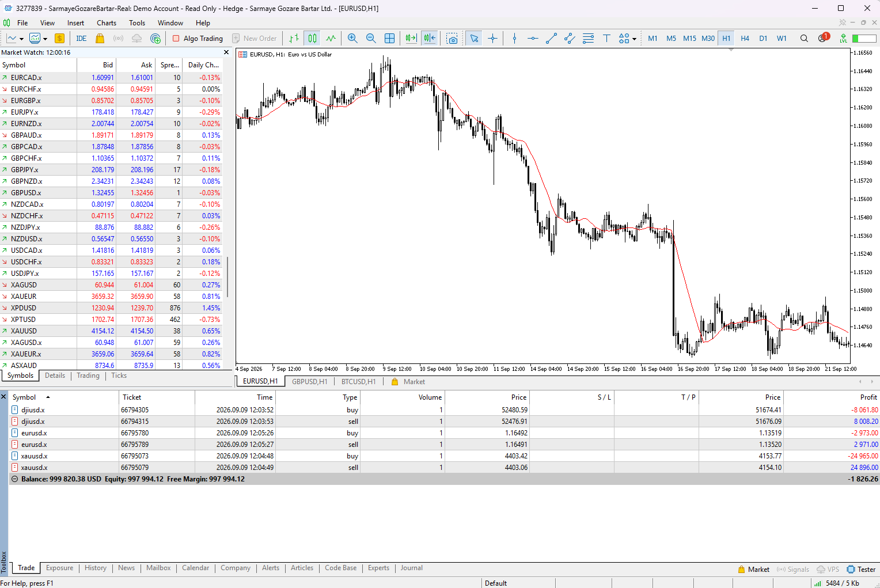The image size is (880, 588).
Task: Take a chart screenshot with camera icon
Action: point(452,39)
